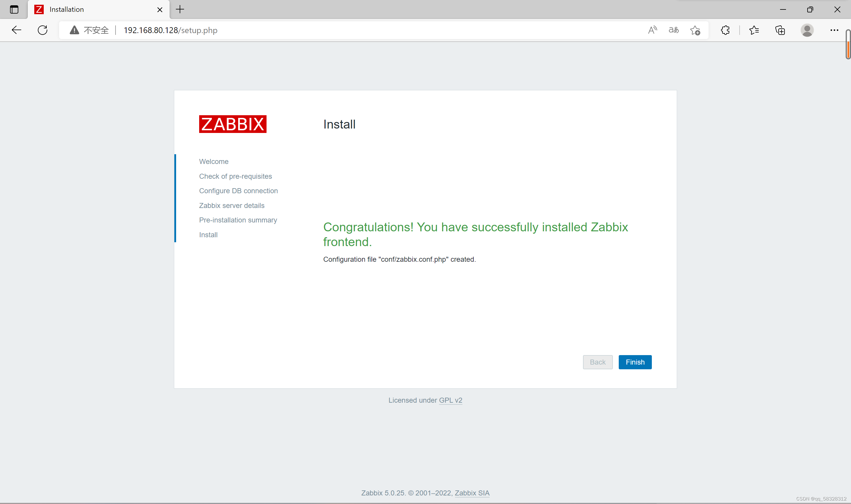Follow the Zabbix SIA footer link
The height and width of the screenshot is (504, 851).
pyautogui.click(x=472, y=493)
